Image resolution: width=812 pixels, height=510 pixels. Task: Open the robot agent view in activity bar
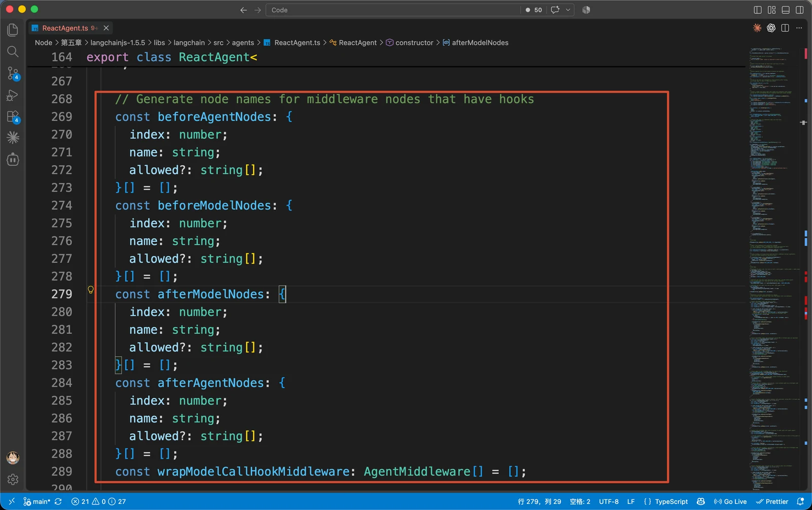click(13, 160)
